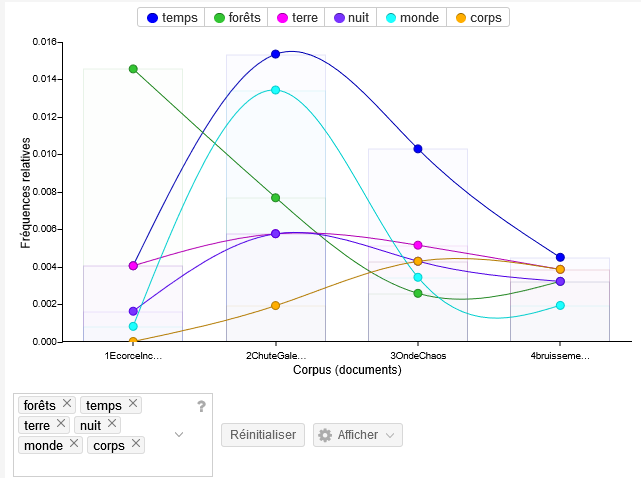
Task: Click the gear icon on Afficher
Action: click(x=324, y=435)
